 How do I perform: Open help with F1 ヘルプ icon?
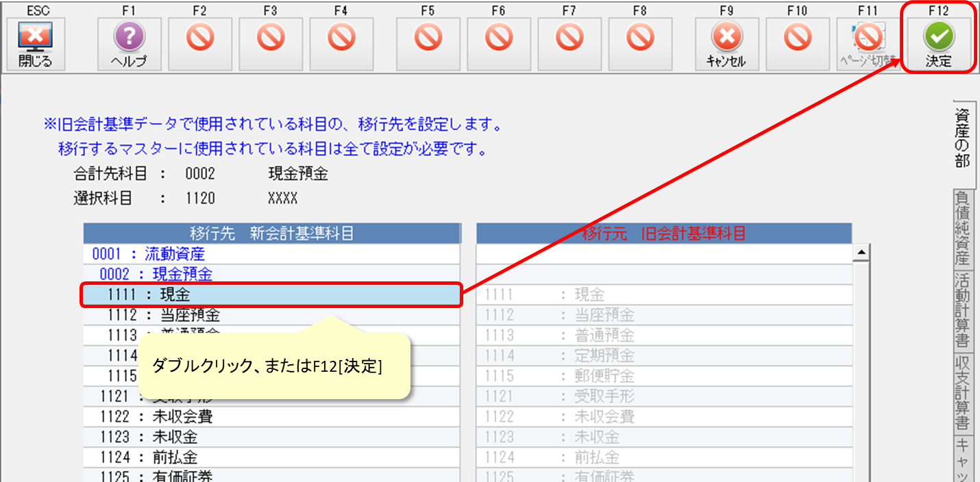(130, 44)
